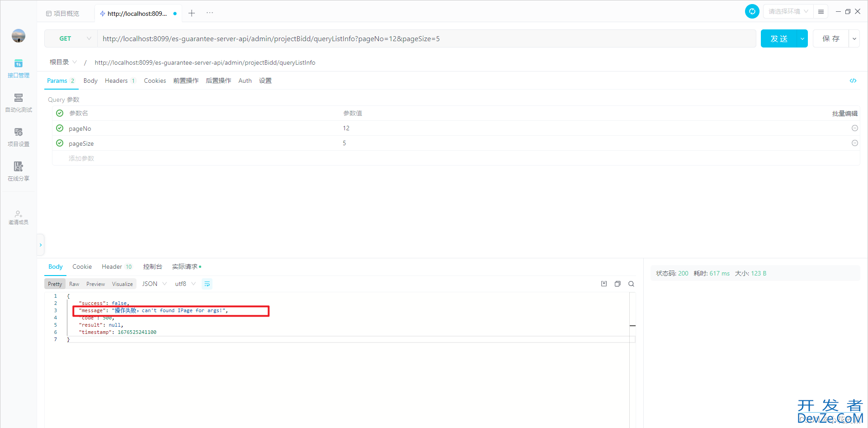The image size is (868, 428).
Task: Open the 控制台 console tab
Action: (x=152, y=266)
